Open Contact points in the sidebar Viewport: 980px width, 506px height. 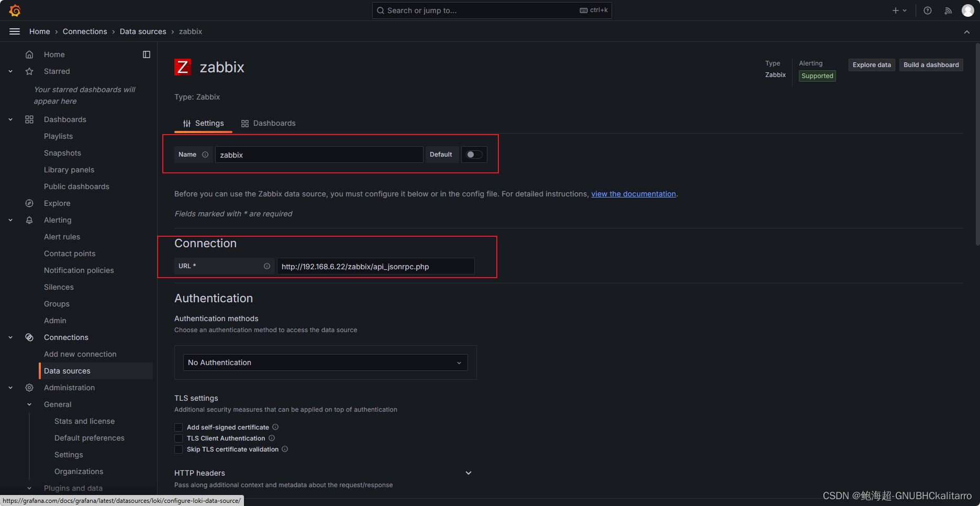coord(70,254)
